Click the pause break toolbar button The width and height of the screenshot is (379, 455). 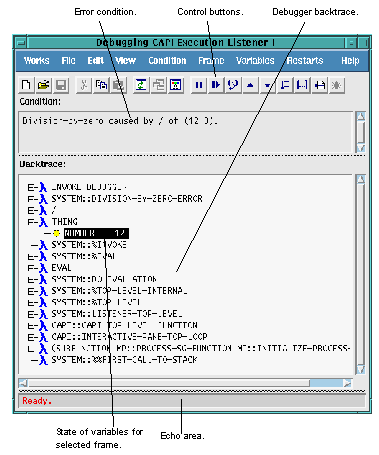pyautogui.click(x=199, y=85)
